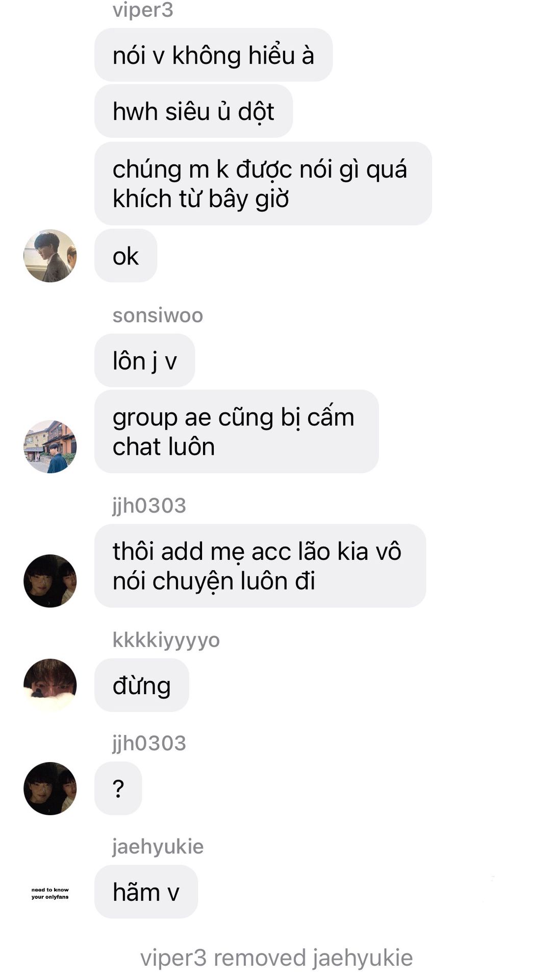Open jjh0303's avatar next to the "?" bubble
Screen dimensions: 553x980
50,789
